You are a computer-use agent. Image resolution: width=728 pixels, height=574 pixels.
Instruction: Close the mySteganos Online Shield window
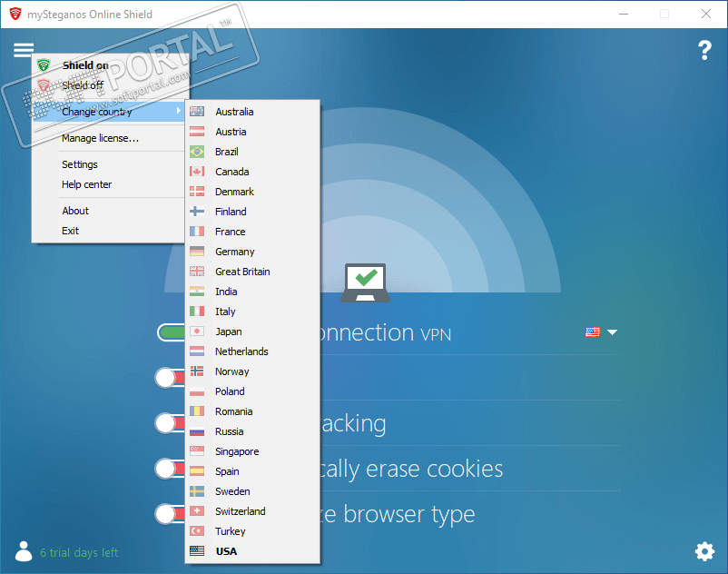coord(706,14)
